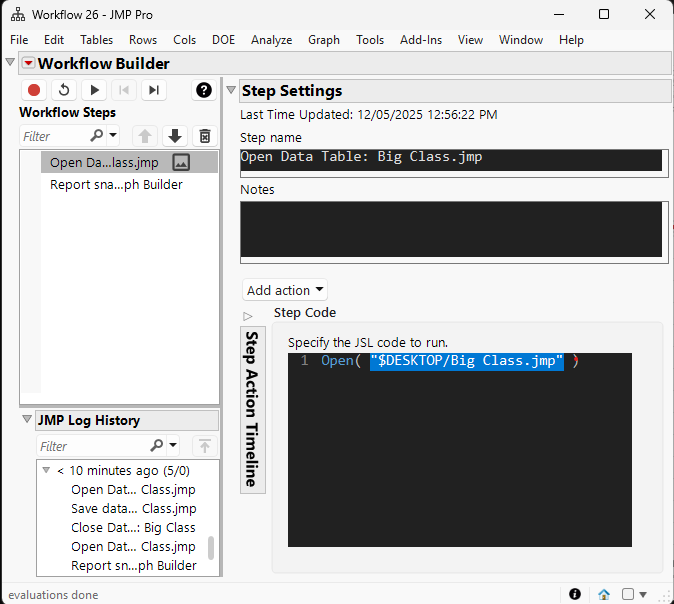Select the 'Report sna...ph Builder' workflow step

coord(129,184)
